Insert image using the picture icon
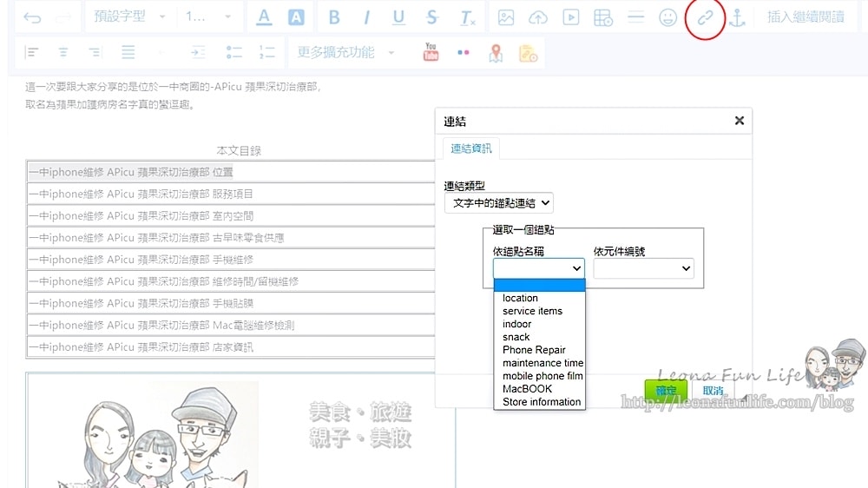Screen dimensions: 868x488 pyautogui.click(x=506, y=18)
